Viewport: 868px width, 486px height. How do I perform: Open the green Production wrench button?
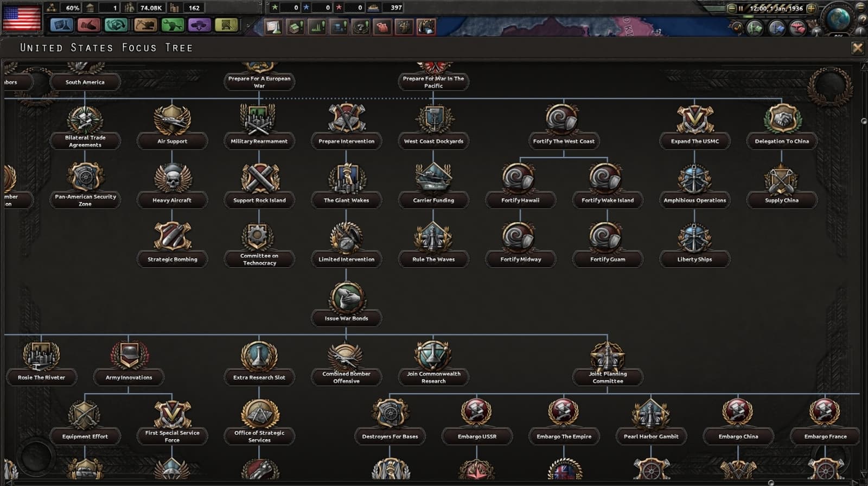coord(172,25)
